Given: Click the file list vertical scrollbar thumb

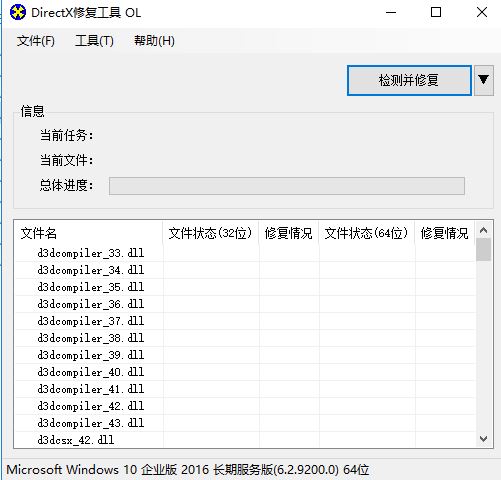Looking at the screenshot, I should tap(483, 249).
